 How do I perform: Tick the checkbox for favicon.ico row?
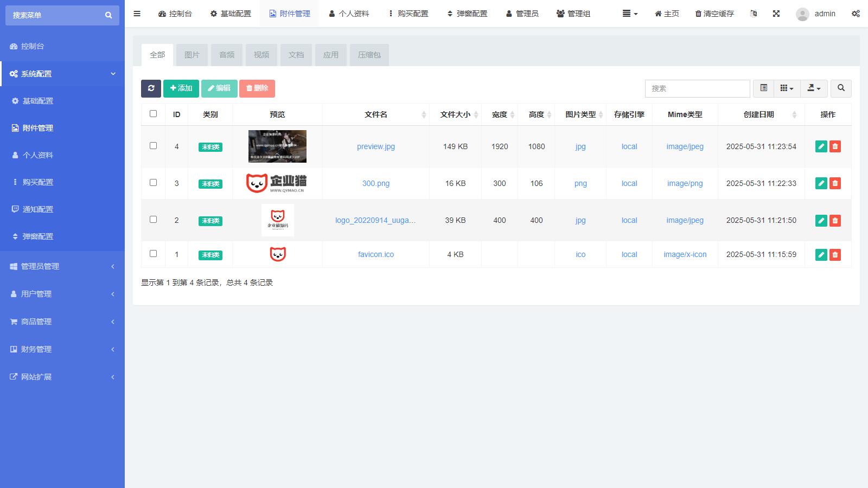[x=153, y=254]
